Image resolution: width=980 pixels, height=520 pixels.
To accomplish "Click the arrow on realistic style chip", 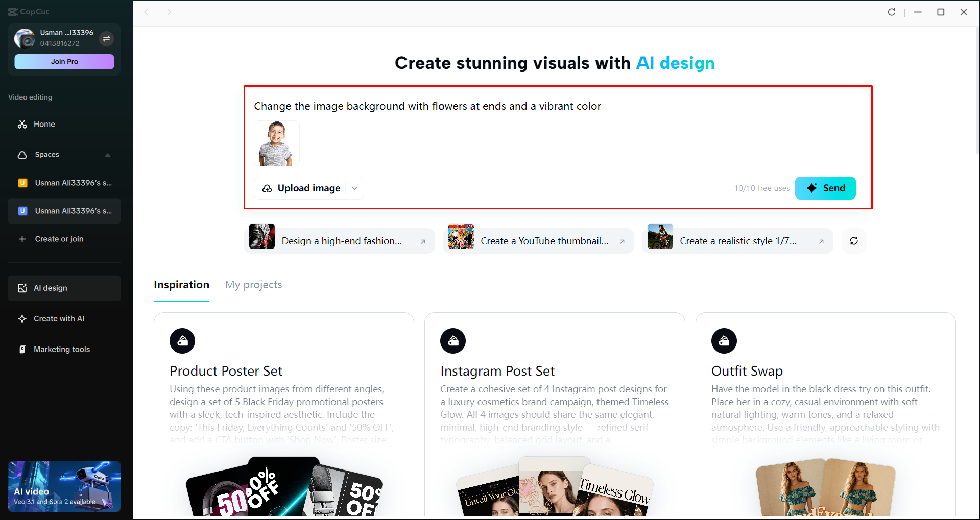I will coord(821,242).
